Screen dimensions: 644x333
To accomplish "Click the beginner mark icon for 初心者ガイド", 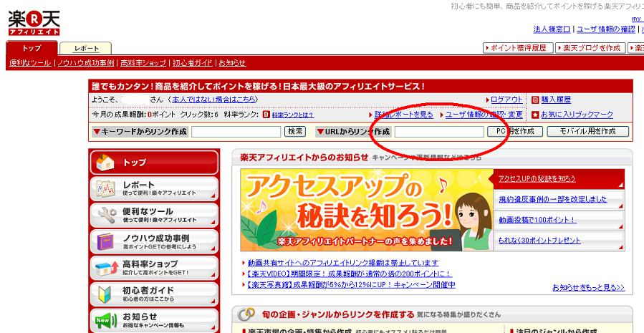I will click(x=105, y=294).
